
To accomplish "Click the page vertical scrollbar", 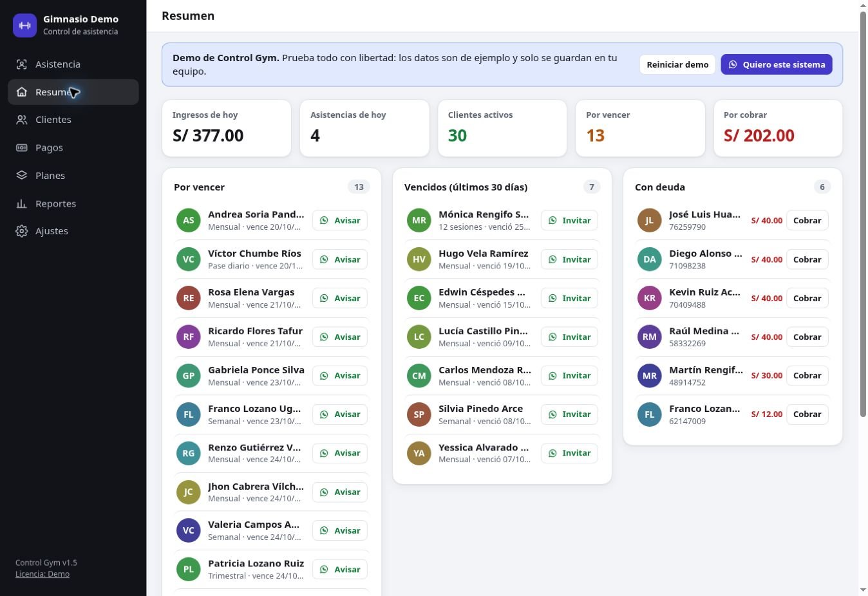I will 863,214.
